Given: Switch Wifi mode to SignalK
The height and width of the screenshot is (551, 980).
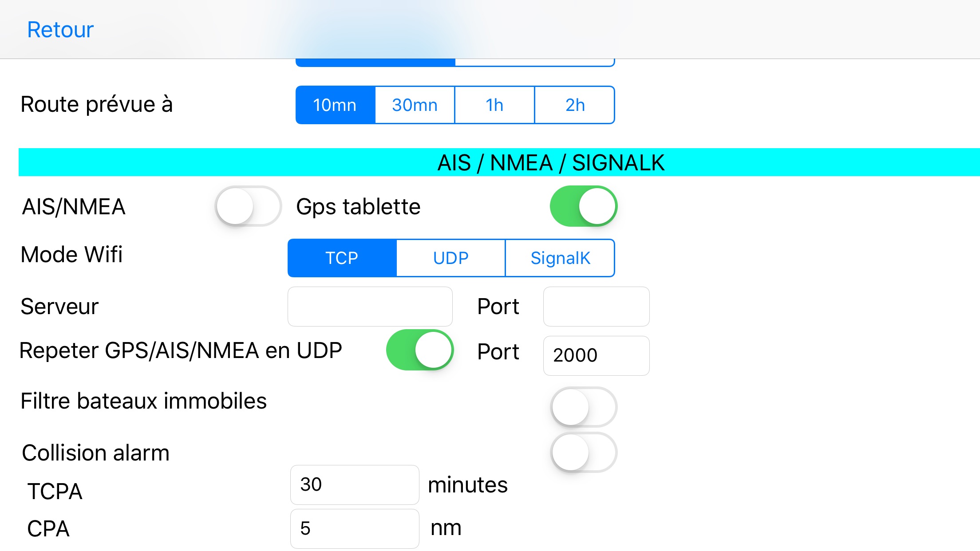Looking at the screenshot, I should coord(560,258).
